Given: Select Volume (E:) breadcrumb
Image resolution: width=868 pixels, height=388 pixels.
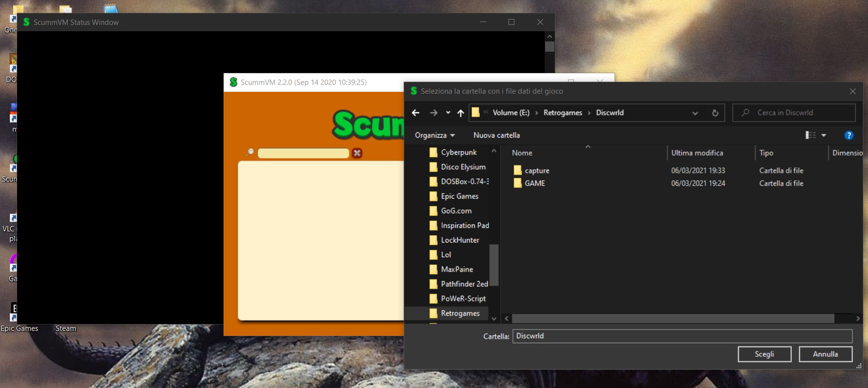Looking at the screenshot, I should tap(511, 113).
